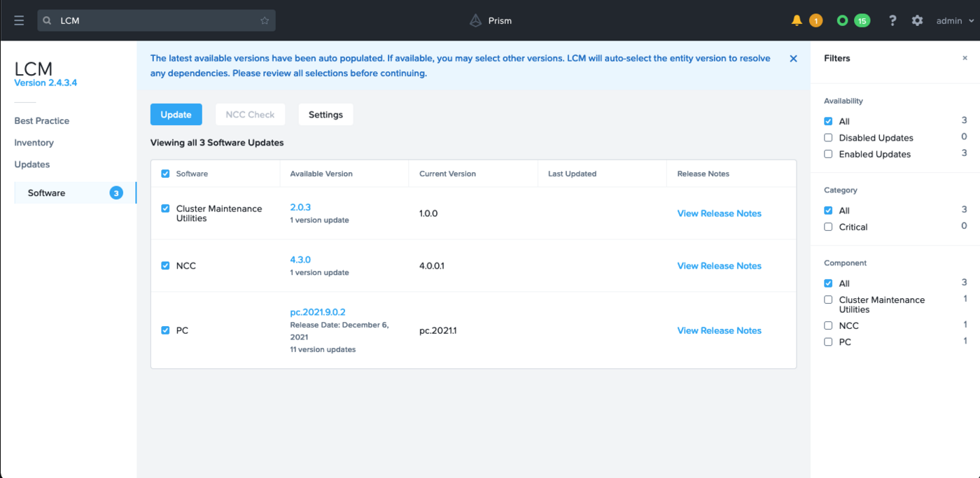Dismiss the blue auto-populate info banner
Viewport: 980px width, 478px height.
793,58
